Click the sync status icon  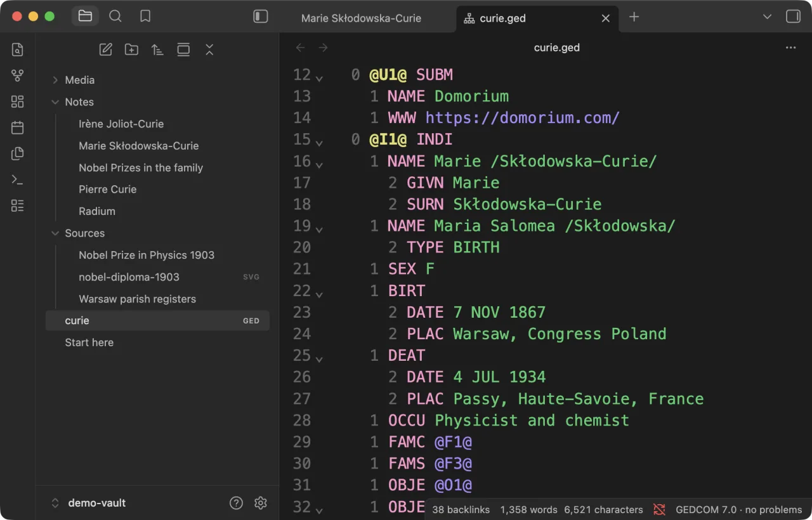coord(659,509)
